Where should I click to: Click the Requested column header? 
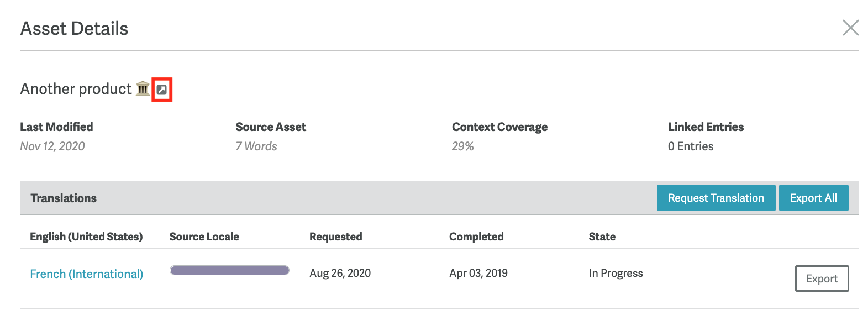[x=335, y=237]
